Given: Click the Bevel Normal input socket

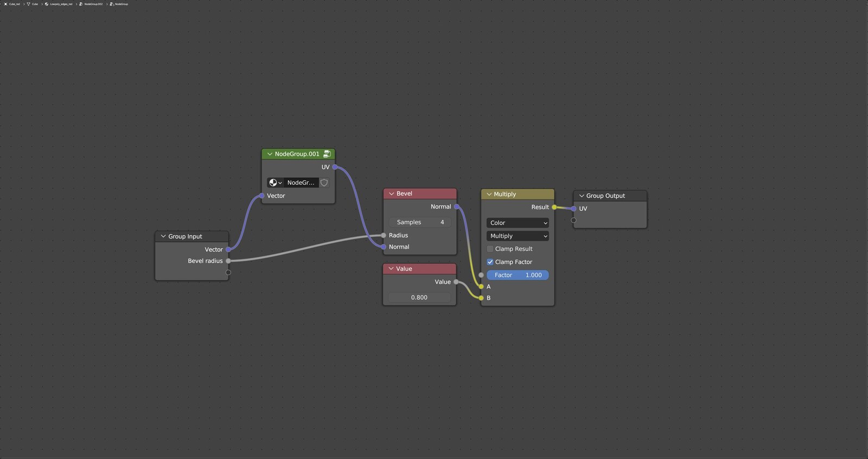Looking at the screenshot, I should pyautogui.click(x=384, y=247).
